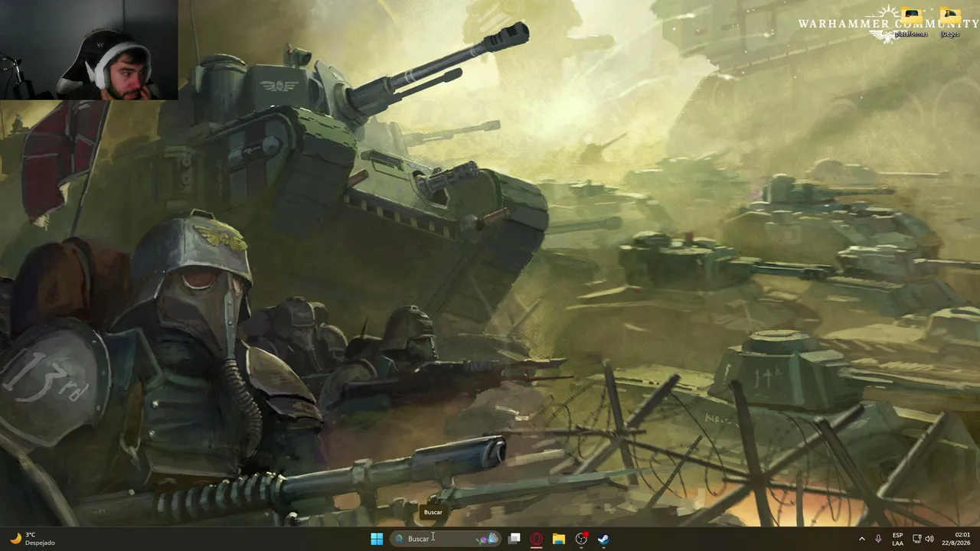
Task: Open the Windows Start menu
Action: coord(377,539)
